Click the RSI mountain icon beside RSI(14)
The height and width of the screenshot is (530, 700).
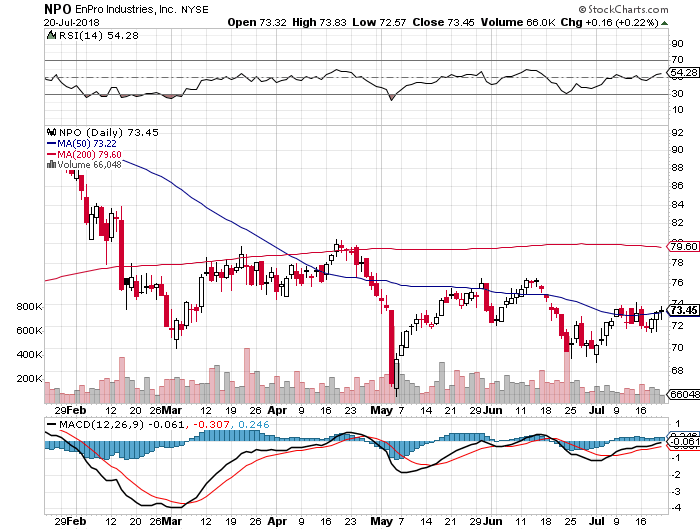(51, 35)
